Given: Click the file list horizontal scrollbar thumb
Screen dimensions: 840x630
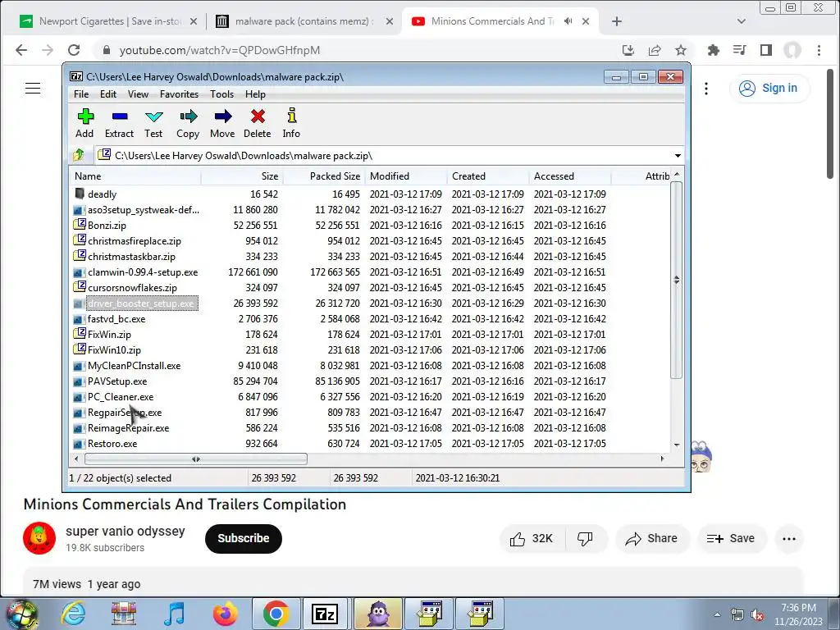Looking at the screenshot, I should pyautogui.click(x=196, y=459).
